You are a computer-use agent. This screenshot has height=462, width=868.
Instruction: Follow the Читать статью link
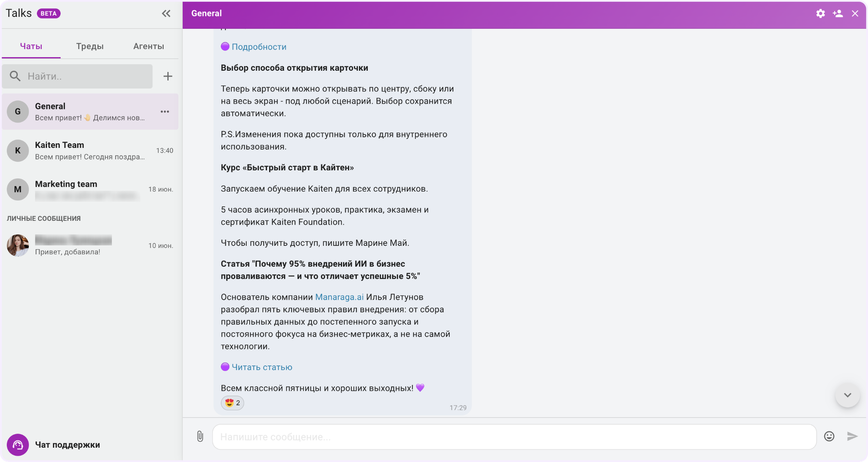(x=262, y=367)
